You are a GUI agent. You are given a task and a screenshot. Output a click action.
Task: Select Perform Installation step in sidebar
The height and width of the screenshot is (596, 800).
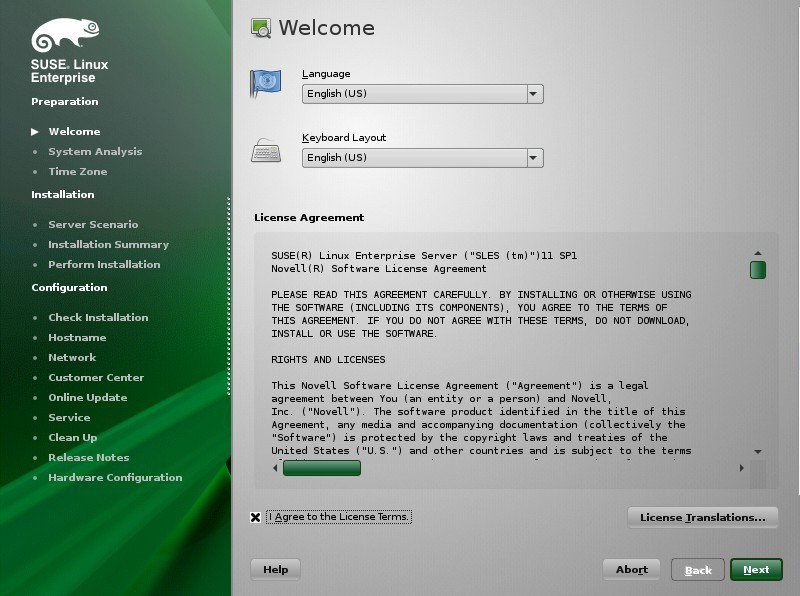pos(105,264)
